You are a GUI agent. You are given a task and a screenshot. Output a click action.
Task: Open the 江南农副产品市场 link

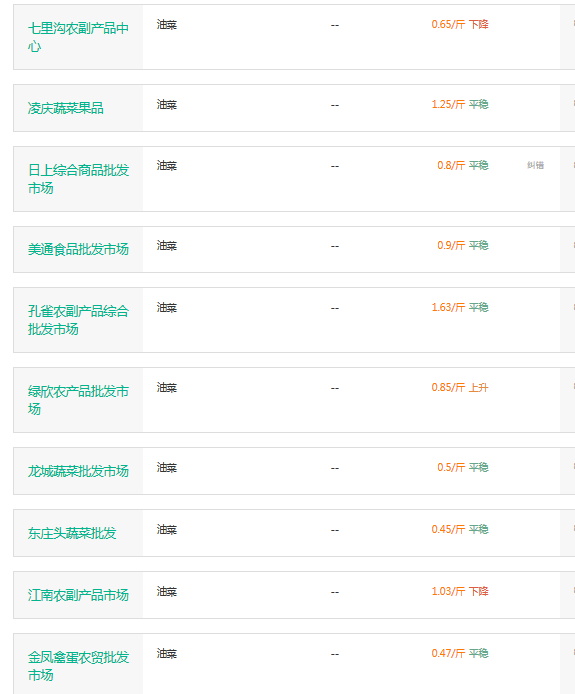[78, 595]
